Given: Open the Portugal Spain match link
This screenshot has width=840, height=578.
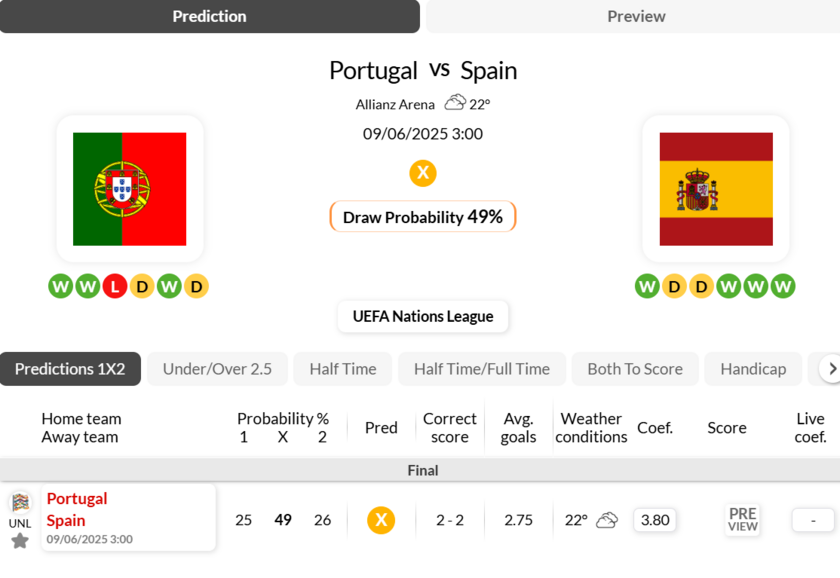Looking at the screenshot, I should click(x=79, y=509).
